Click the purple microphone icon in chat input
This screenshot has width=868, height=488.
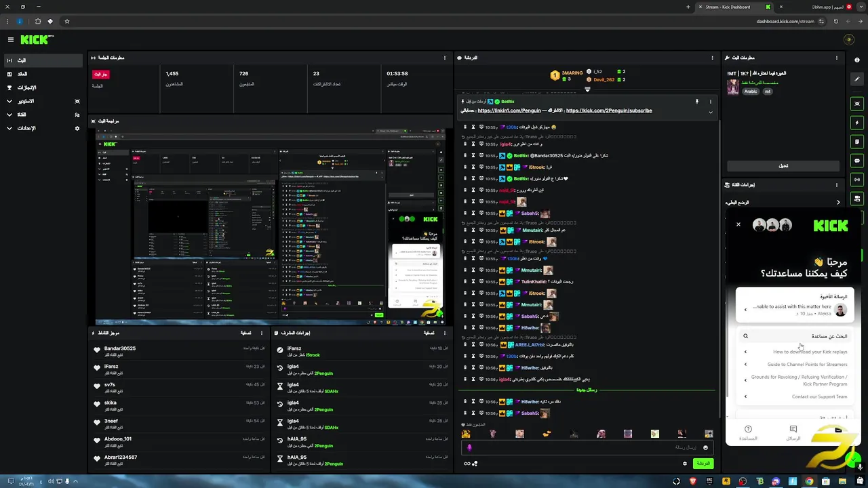[469, 447]
